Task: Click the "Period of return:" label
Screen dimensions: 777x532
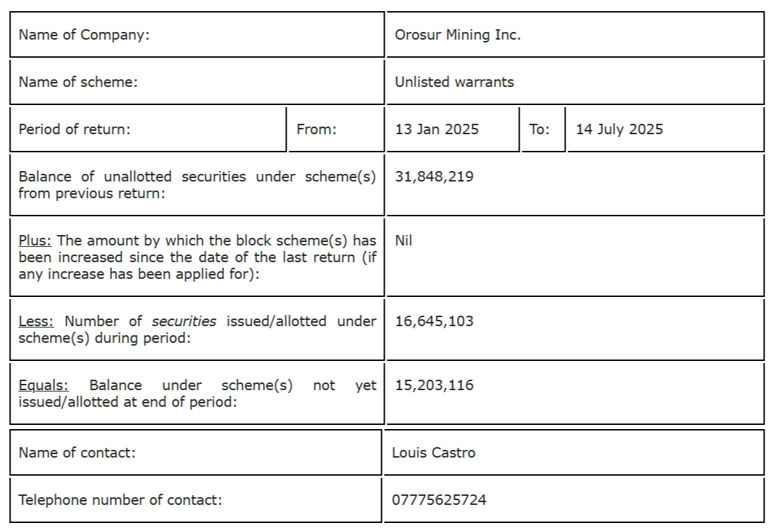Action: 74,129
